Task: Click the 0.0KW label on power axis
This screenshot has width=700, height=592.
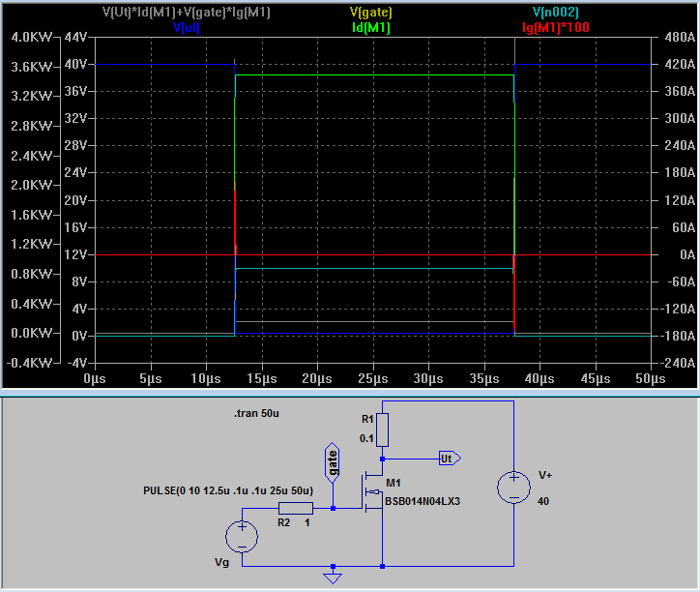Action: tap(31, 333)
